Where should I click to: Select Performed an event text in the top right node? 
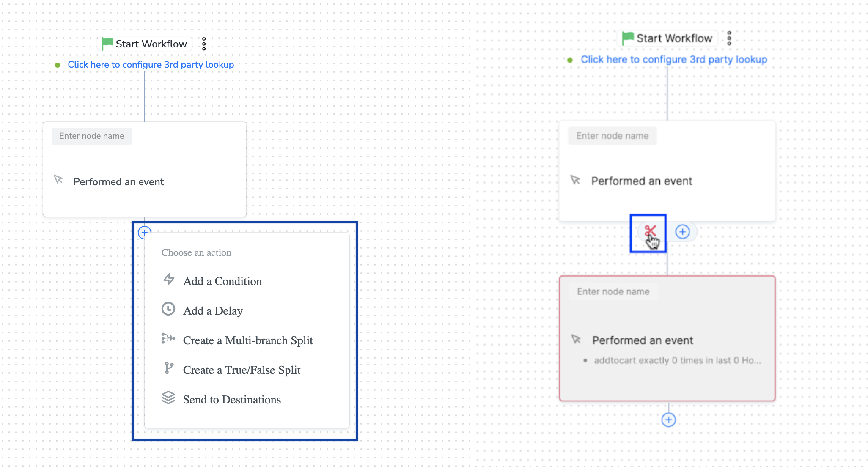click(x=642, y=181)
